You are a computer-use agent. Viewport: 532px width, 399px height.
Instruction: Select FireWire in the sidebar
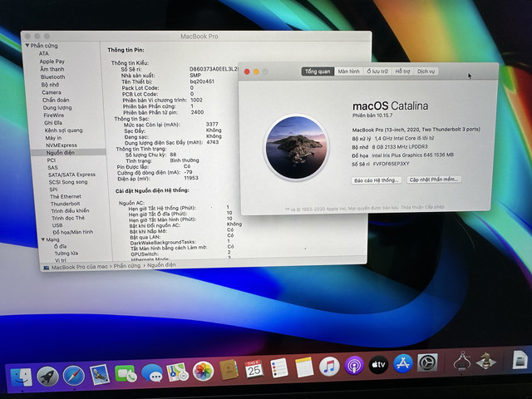click(x=53, y=115)
